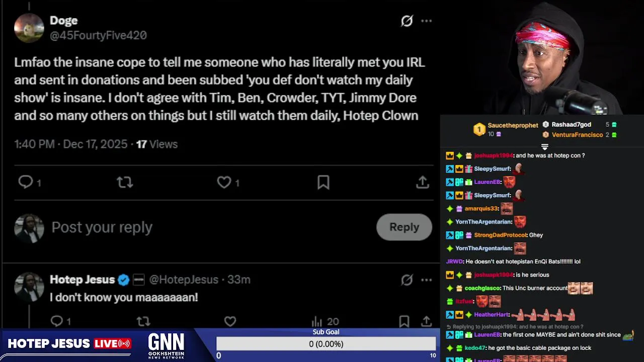Like Doge's post with the heart icon
644x362 pixels.
[224, 182]
